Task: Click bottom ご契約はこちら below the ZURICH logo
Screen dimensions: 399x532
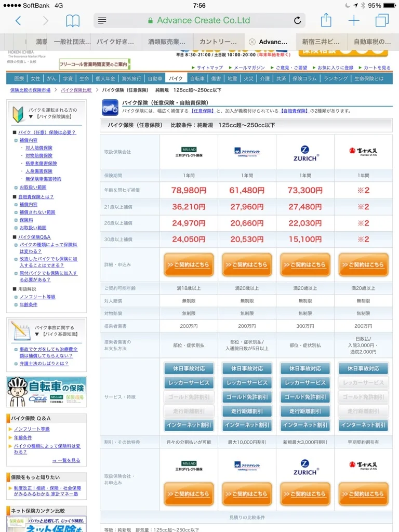Action: click(305, 494)
